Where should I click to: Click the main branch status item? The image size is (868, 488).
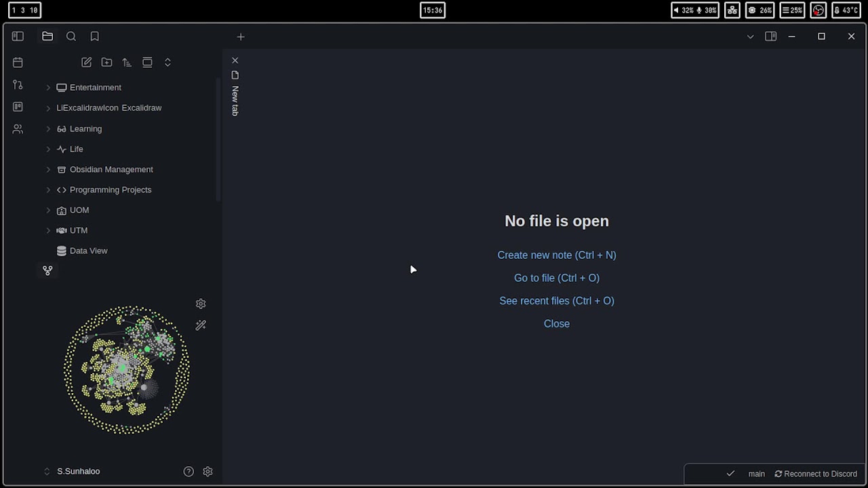pyautogui.click(x=757, y=474)
